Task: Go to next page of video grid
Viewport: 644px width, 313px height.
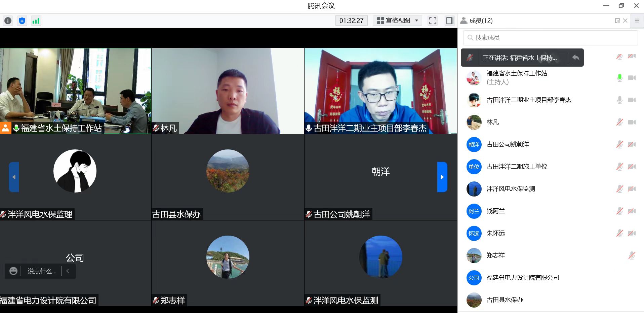Action: click(442, 177)
